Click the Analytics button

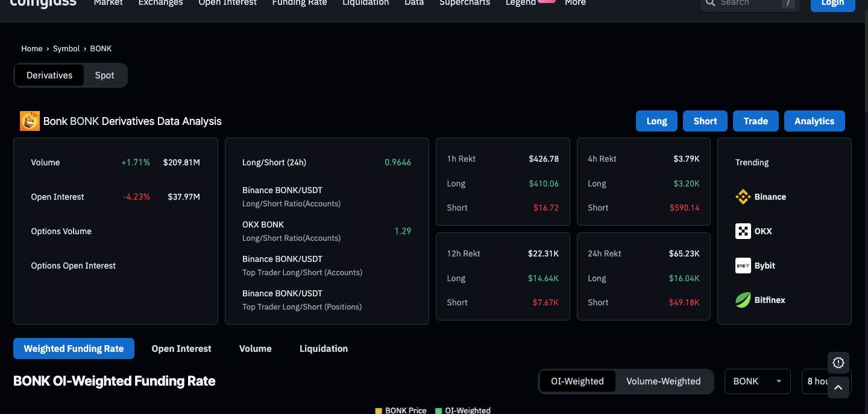coord(814,121)
